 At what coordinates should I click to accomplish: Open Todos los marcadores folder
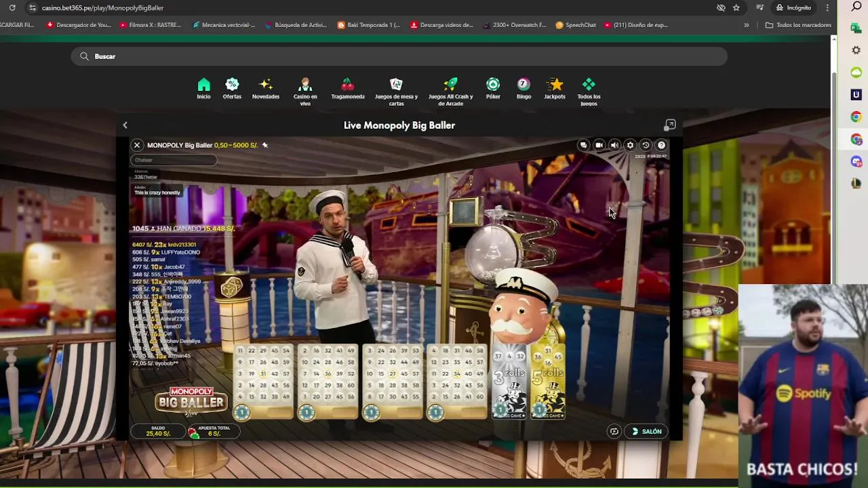798,25
